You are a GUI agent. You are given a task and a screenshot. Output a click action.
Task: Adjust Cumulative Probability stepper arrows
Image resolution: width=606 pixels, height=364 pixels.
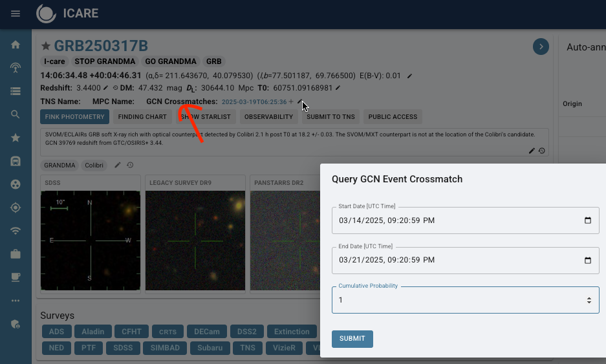click(589, 301)
